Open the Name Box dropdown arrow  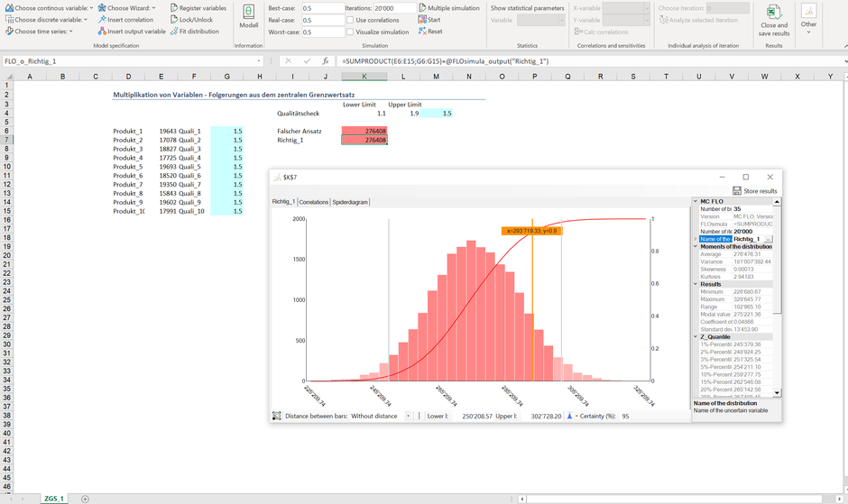click(x=259, y=61)
